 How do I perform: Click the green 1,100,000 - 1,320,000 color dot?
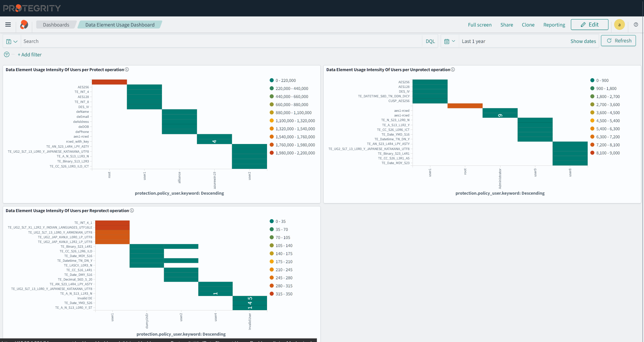pos(271,120)
